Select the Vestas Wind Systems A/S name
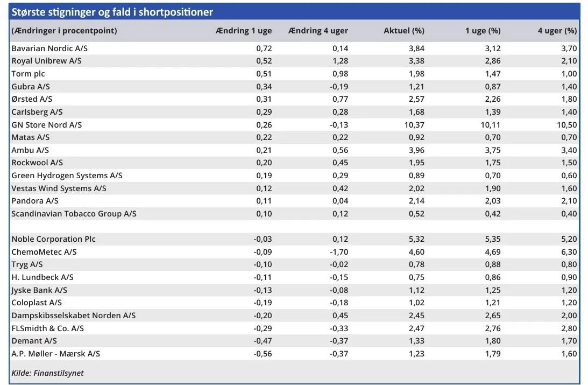The height and width of the screenshot is (385, 588). pyautogui.click(x=59, y=188)
